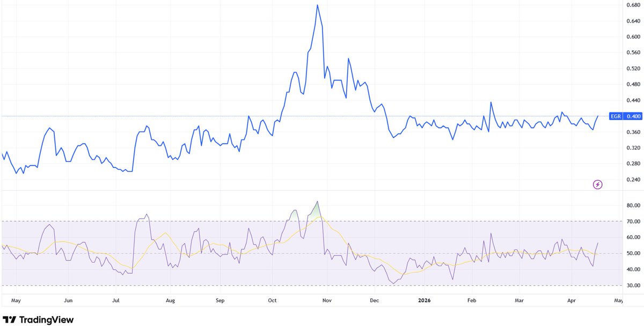Click the price line's highest peak near 0.680
The height and width of the screenshot is (328, 644).
[x=317, y=5]
